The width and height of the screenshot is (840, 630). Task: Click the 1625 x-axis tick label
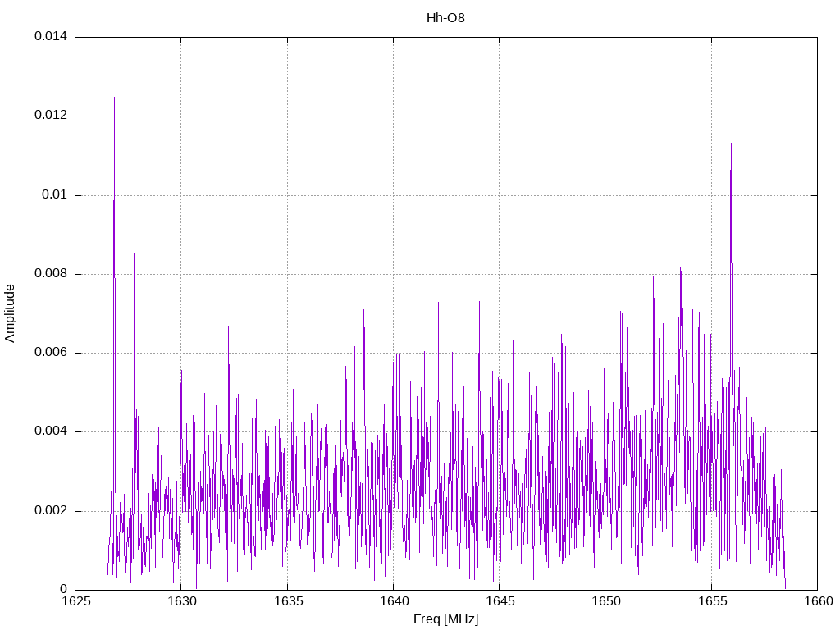(75, 602)
